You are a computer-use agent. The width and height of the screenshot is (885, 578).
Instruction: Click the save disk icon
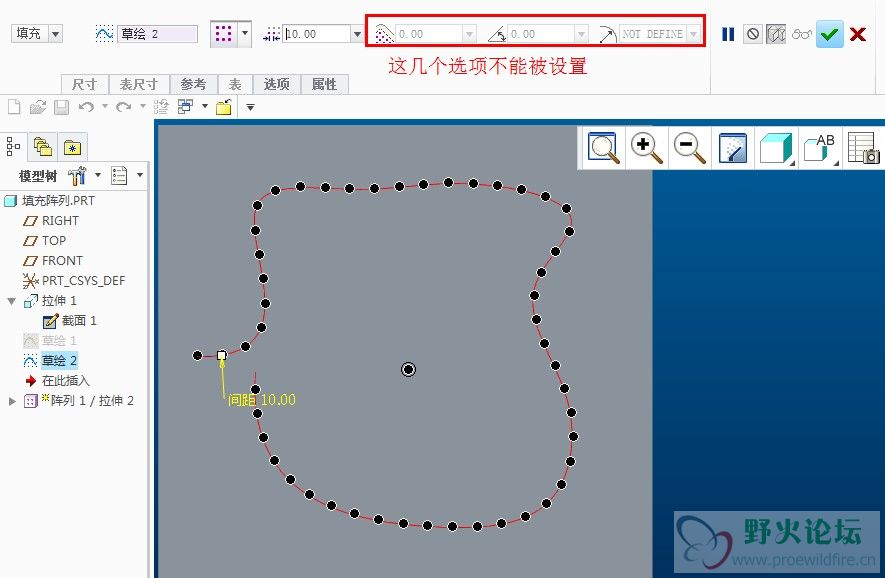(x=61, y=107)
